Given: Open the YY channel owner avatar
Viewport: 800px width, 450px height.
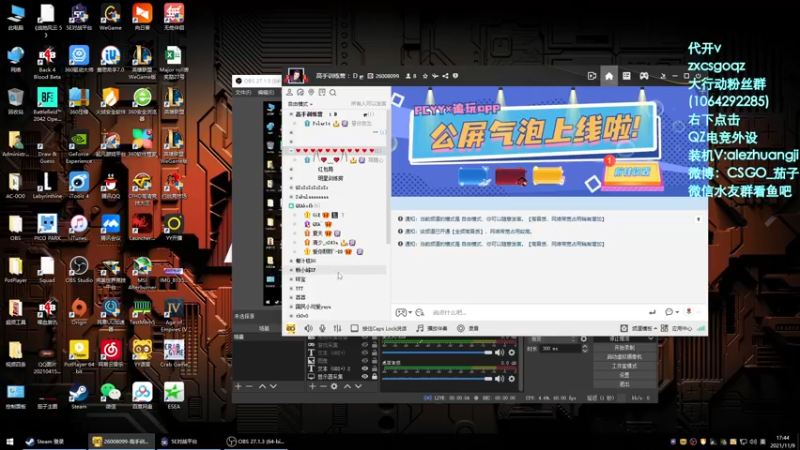Looking at the screenshot, I should tap(295, 76).
